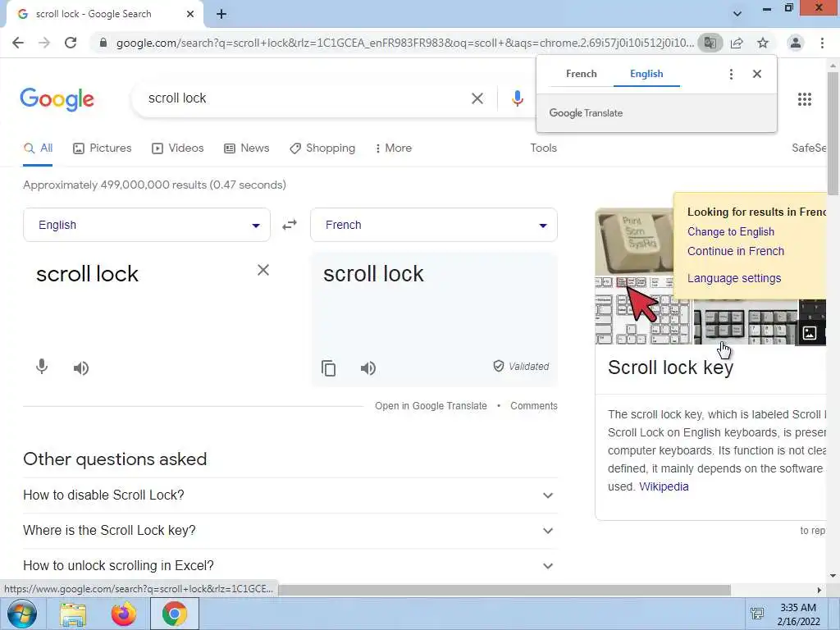Click the horizontal page scrollbar

[504, 590]
